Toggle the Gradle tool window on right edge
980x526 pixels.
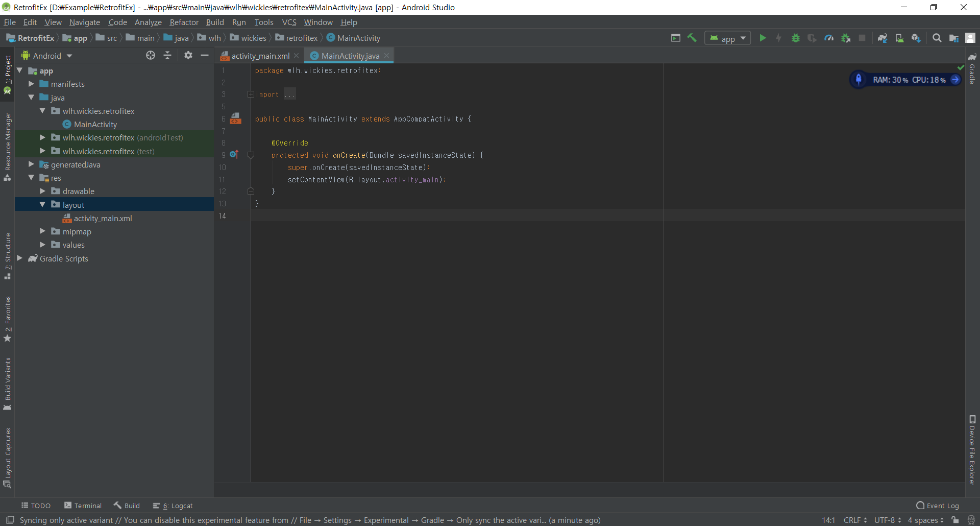tap(972, 68)
